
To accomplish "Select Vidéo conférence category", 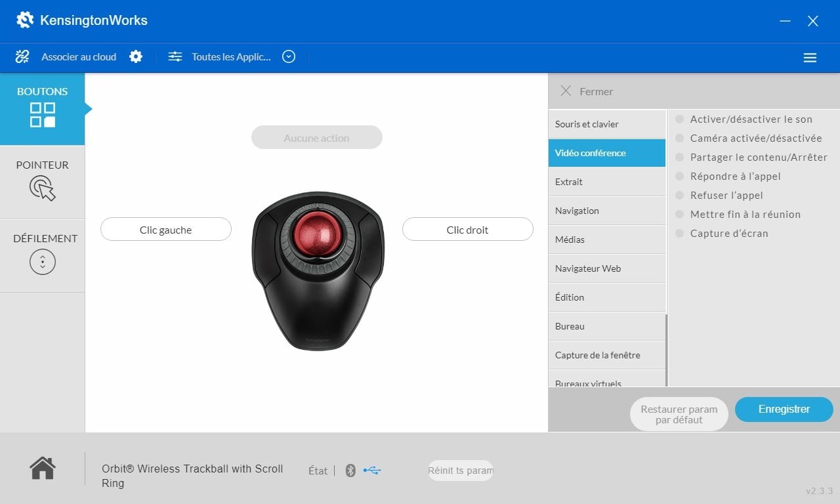I will 607,153.
